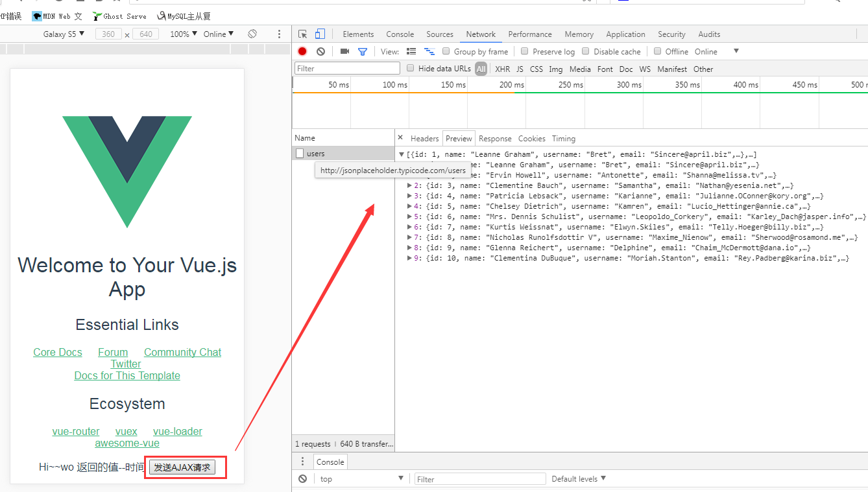
Task: Show overview waterfall view icon
Action: click(x=429, y=51)
